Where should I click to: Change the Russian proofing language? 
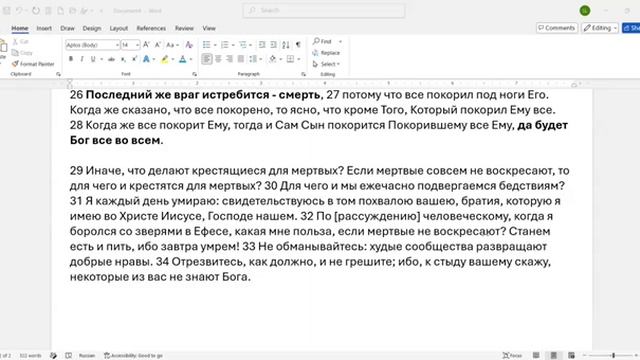(x=87, y=356)
